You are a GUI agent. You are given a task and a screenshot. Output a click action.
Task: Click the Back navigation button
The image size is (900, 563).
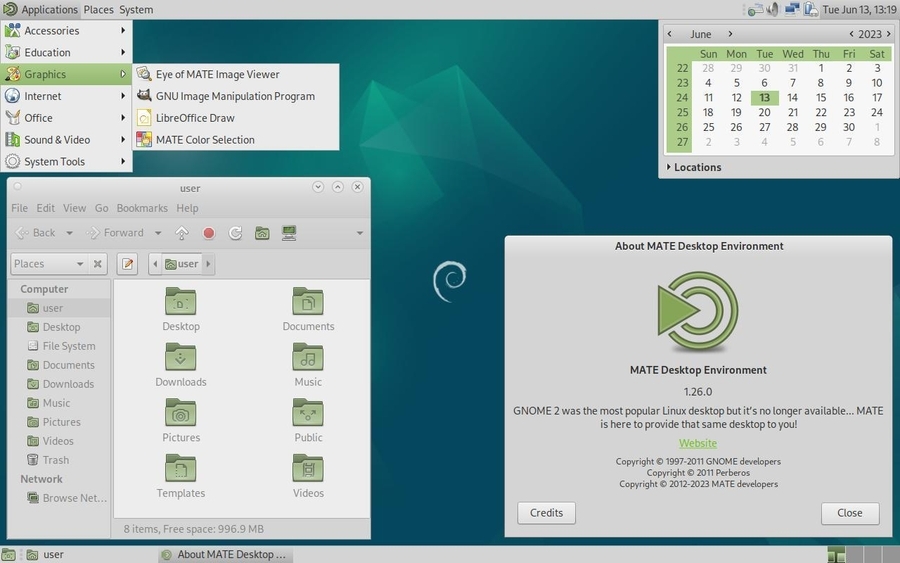click(37, 233)
